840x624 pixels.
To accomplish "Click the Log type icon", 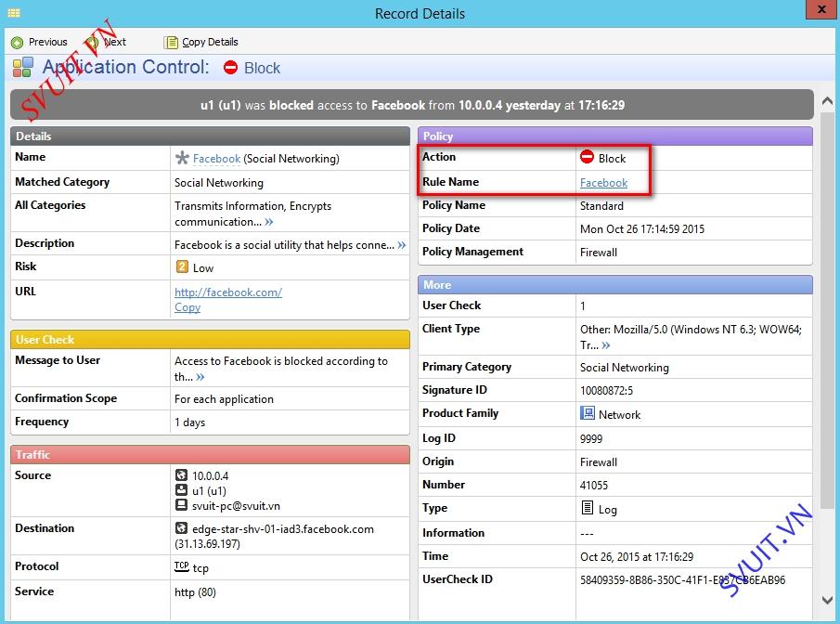I will [588, 507].
